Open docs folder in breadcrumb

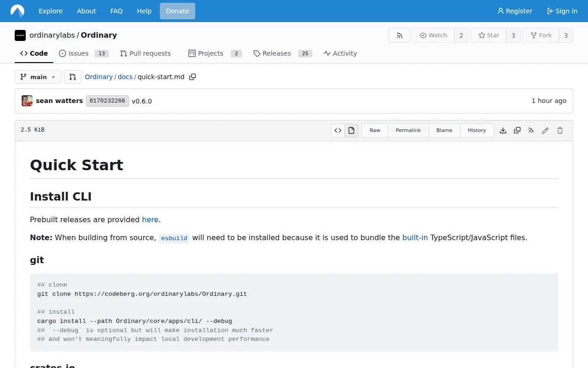coord(125,77)
